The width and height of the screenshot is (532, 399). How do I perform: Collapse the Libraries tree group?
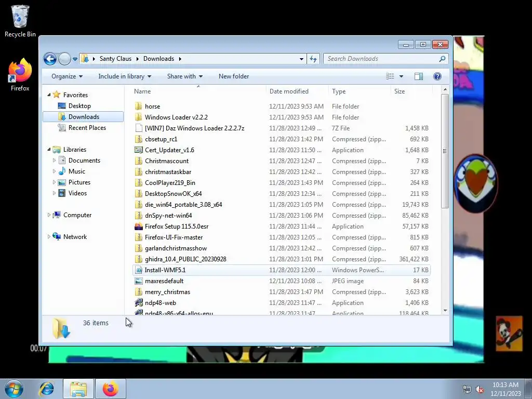tap(49, 150)
